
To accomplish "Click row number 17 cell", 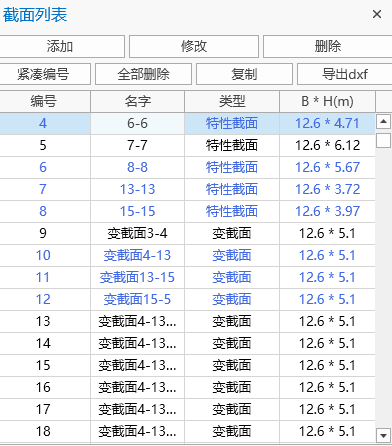I will [45, 409].
